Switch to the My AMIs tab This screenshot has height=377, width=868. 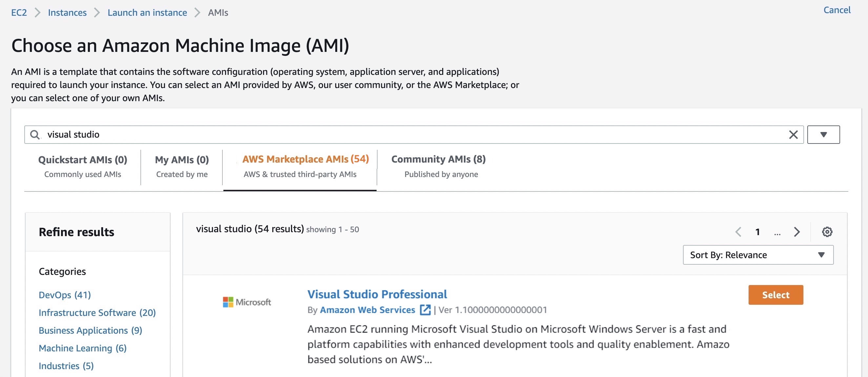[182, 166]
